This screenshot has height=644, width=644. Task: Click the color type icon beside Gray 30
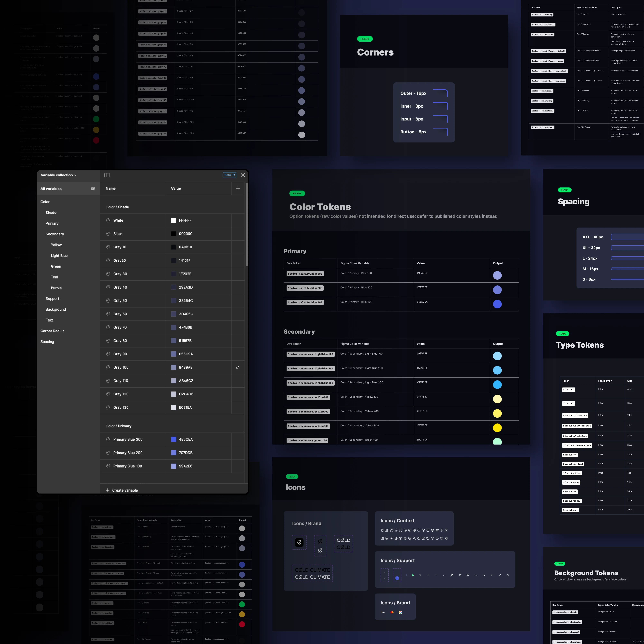108,274
